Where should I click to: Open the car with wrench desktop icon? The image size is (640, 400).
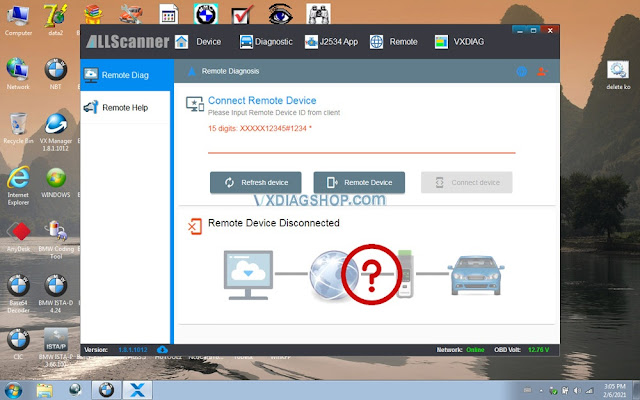click(x=131, y=14)
